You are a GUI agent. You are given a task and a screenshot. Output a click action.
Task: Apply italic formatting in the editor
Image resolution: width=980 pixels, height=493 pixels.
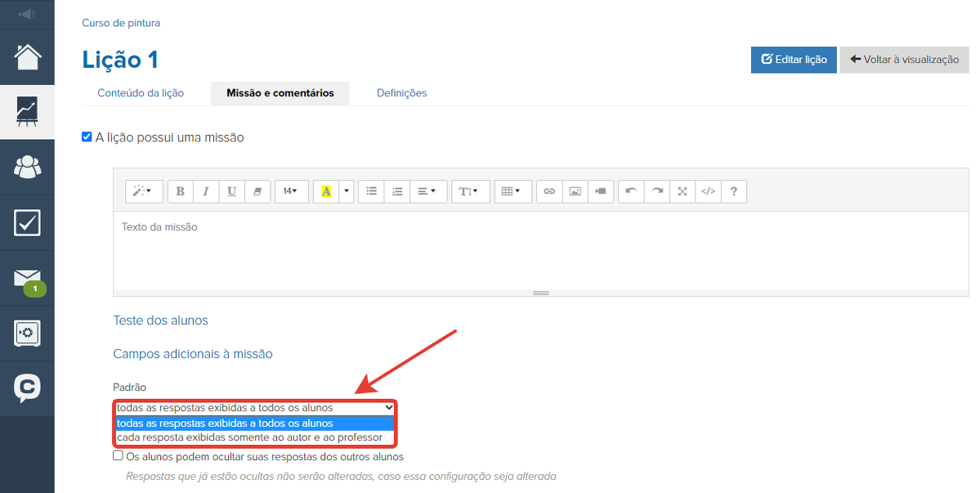pos(206,191)
